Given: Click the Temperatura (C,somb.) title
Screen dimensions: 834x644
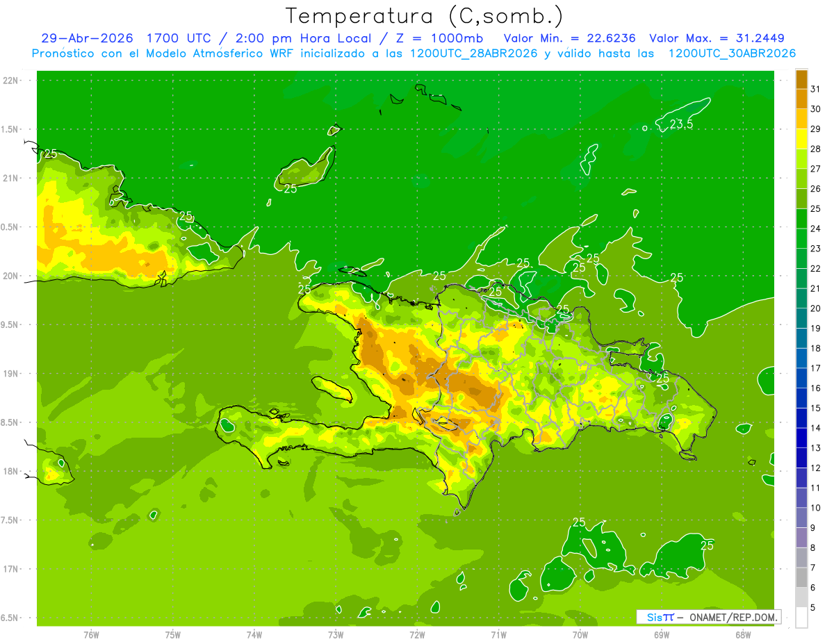Looking at the screenshot, I should pyautogui.click(x=425, y=15).
